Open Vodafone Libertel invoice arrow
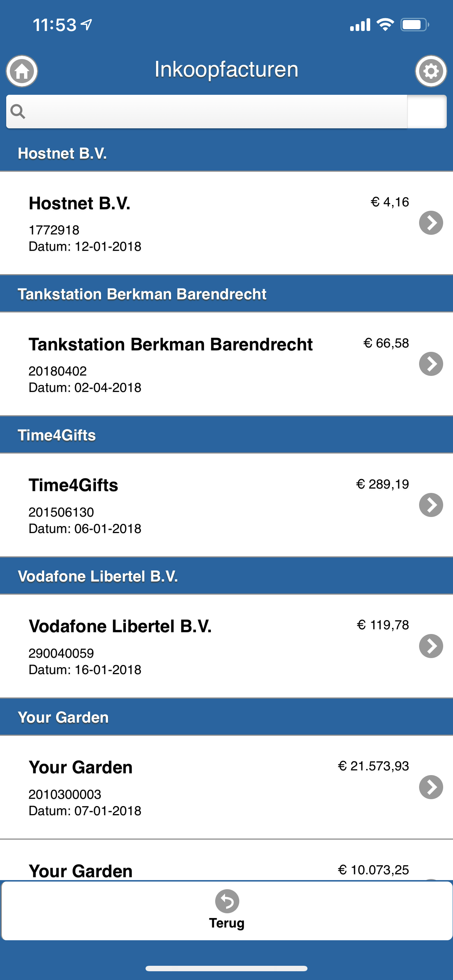Viewport: 453px width, 980px height. pos(430,646)
